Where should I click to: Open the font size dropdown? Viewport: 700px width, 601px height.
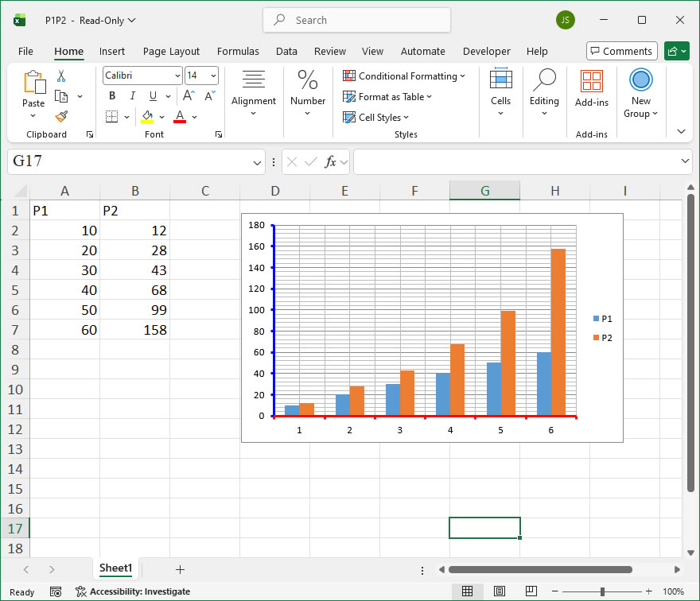pos(213,76)
